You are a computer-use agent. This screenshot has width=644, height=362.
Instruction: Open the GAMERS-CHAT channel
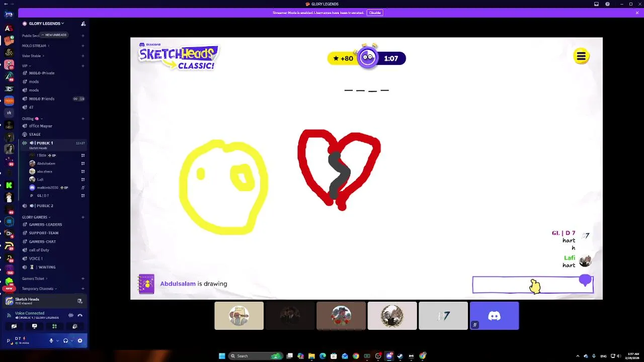54,241
